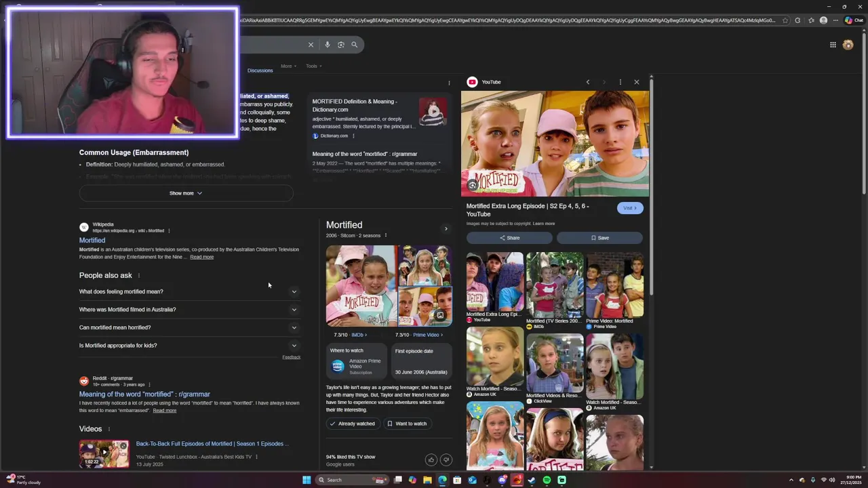The height and width of the screenshot is (488, 868).
Task: Open the Wikipedia result options menu
Action: click(169, 230)
